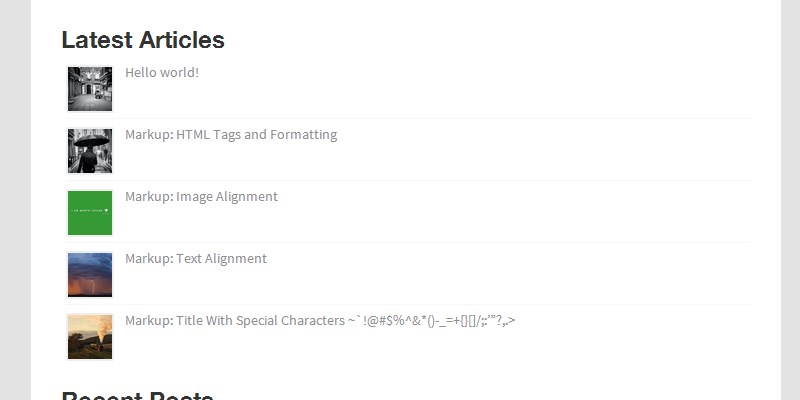Click divider line below Text Alignment entry
Screen dimensions: 800x400
point(430,304)
